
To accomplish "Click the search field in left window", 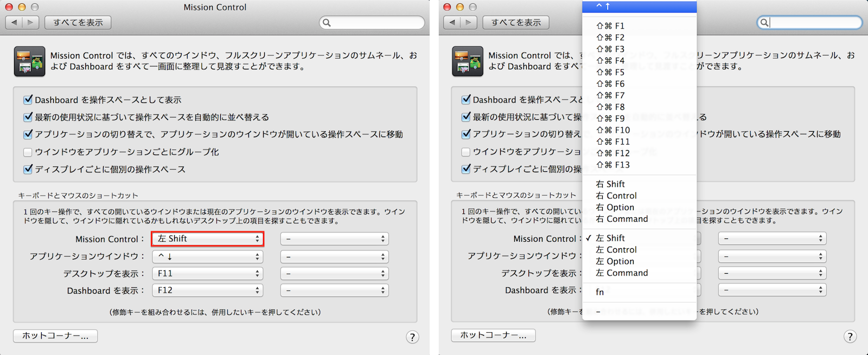I will (x=372, y=23).
